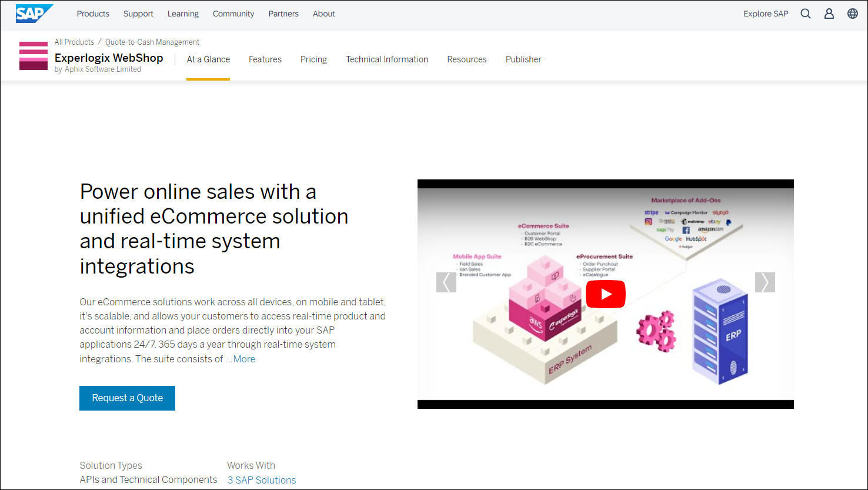Switch to the Features tab
868x490 pixels.
coord(265,59)
